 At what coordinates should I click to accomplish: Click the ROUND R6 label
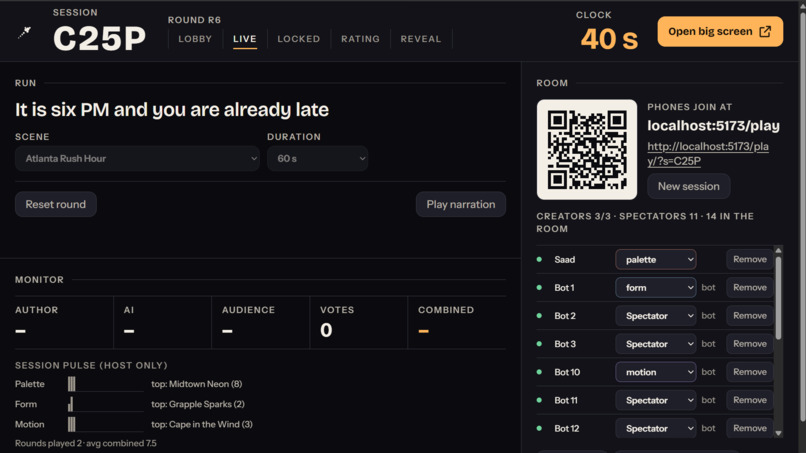(x=194, y=20)
